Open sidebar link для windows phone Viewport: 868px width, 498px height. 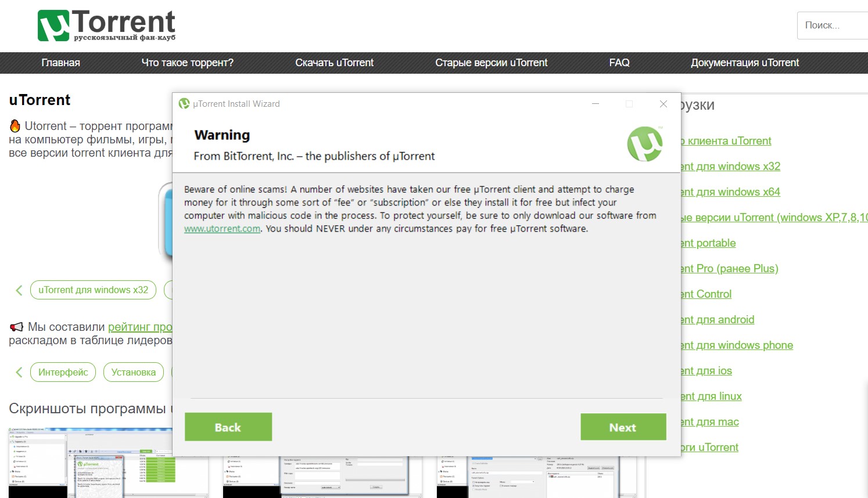(737, 345)
